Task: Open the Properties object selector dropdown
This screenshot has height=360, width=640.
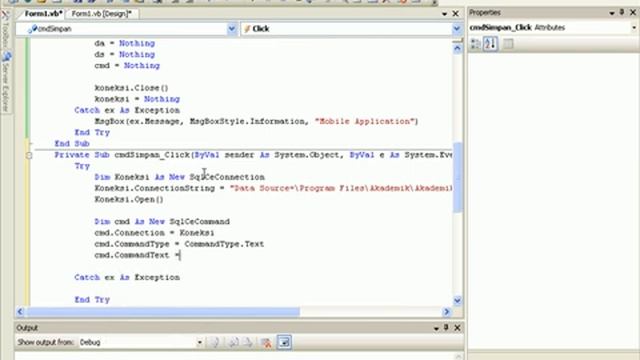Action: (634, 28)
